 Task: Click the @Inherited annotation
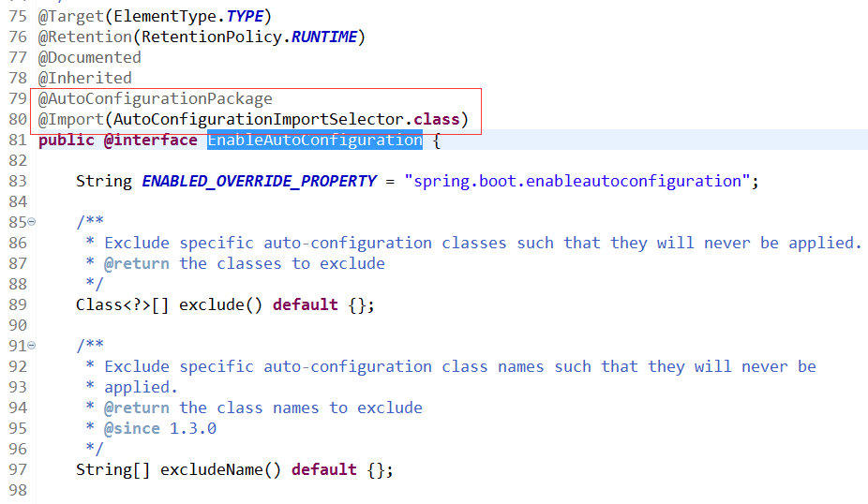point(85,78)
